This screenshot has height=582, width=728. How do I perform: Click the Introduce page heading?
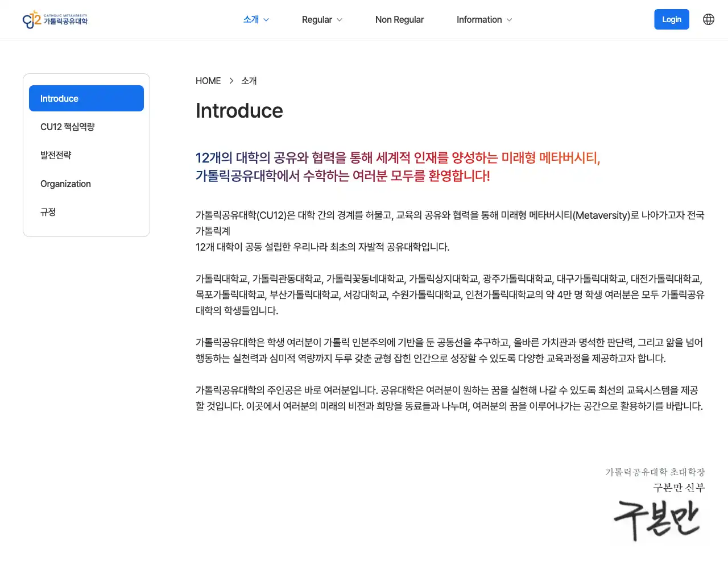(239, 111)
